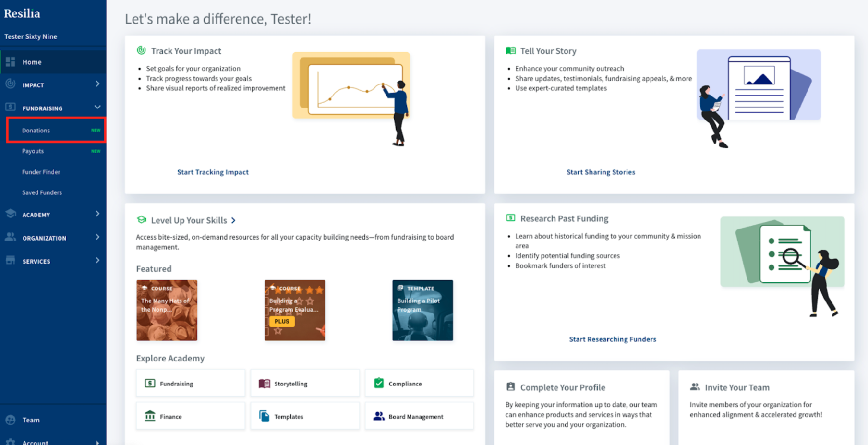Click the Academy graduation cap sidebar icon

pos(11,214)
